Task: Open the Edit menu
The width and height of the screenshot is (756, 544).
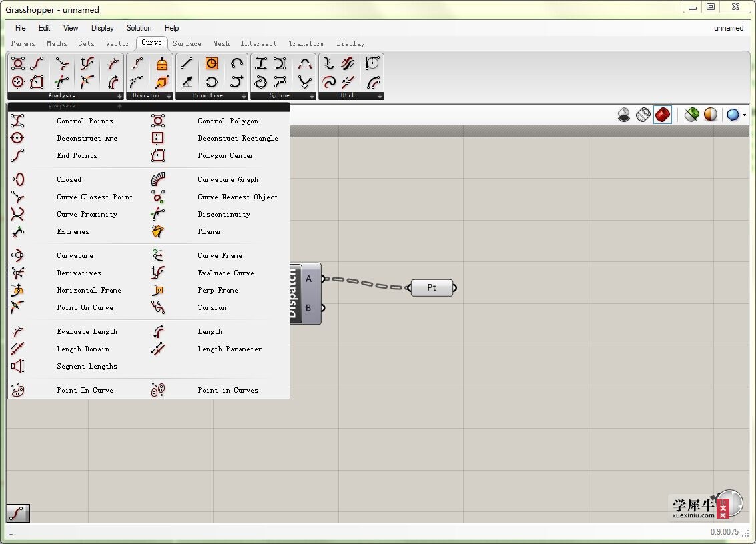Action: [44, 28]
